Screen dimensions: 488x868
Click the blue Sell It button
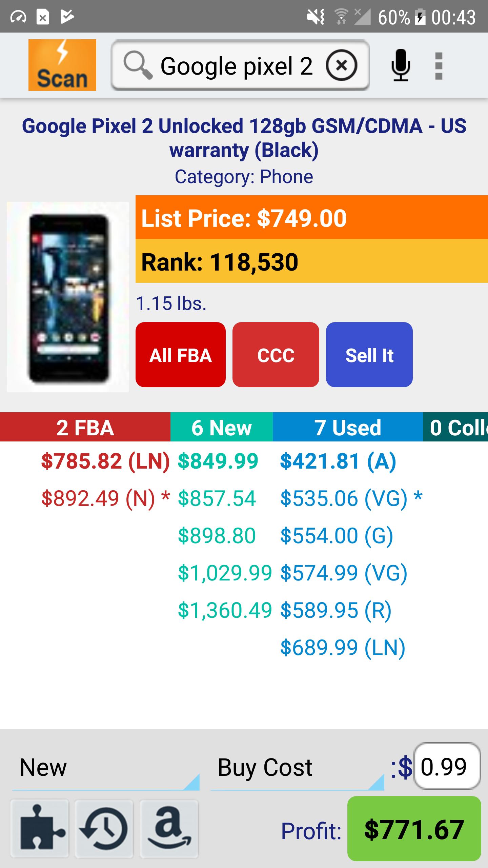point(369,355)
